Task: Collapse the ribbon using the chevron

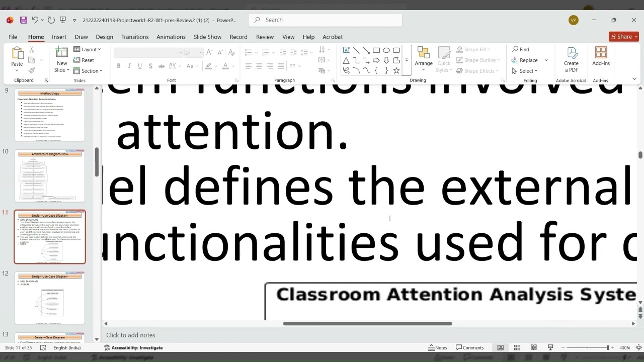Action: [x=634, y=79]
